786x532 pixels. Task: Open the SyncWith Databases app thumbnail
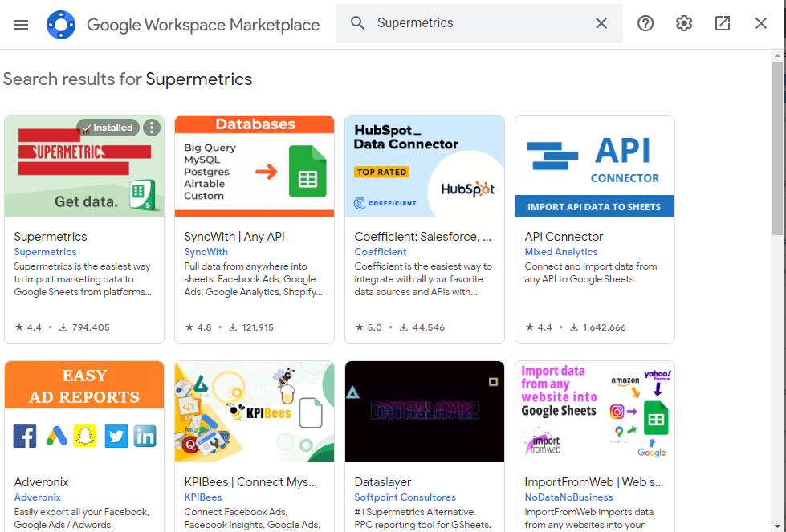tap(254, 166)
